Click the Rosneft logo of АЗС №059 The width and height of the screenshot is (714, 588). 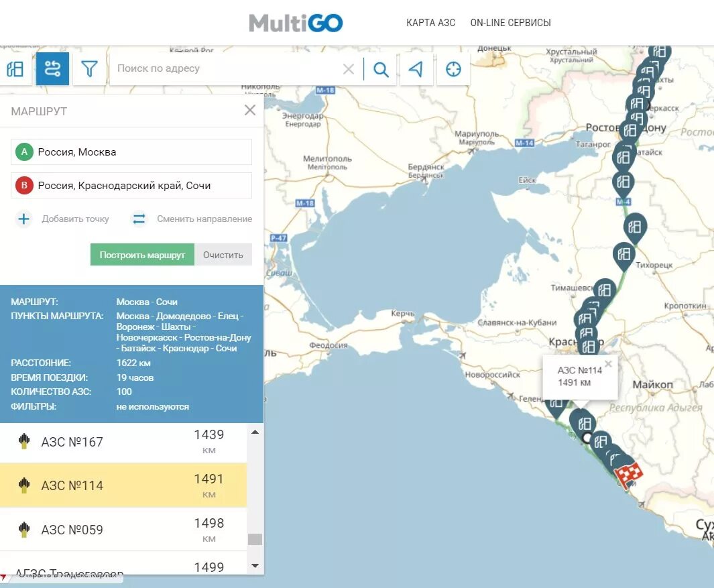click(x=24, y=529)
